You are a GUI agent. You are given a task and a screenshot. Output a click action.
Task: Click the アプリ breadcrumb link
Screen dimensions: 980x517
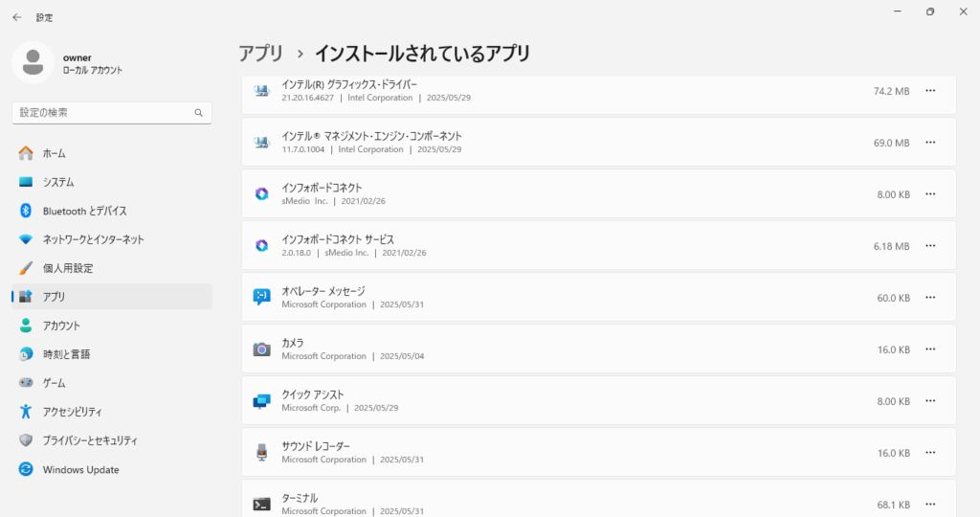click(260, 54)
